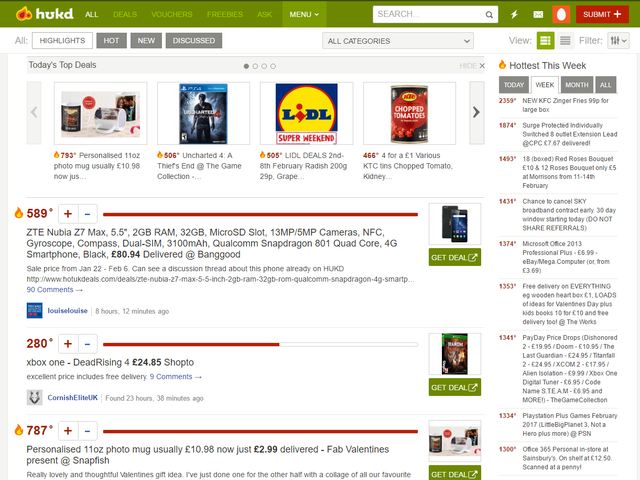
Task: Open the DEALS nav item
Action: pos(125,14)
